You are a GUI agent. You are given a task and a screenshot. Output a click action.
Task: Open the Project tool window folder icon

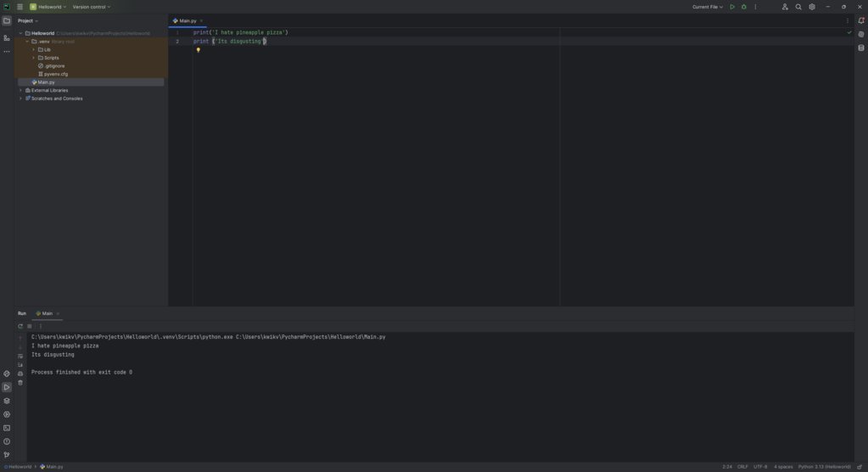[7, 20]
